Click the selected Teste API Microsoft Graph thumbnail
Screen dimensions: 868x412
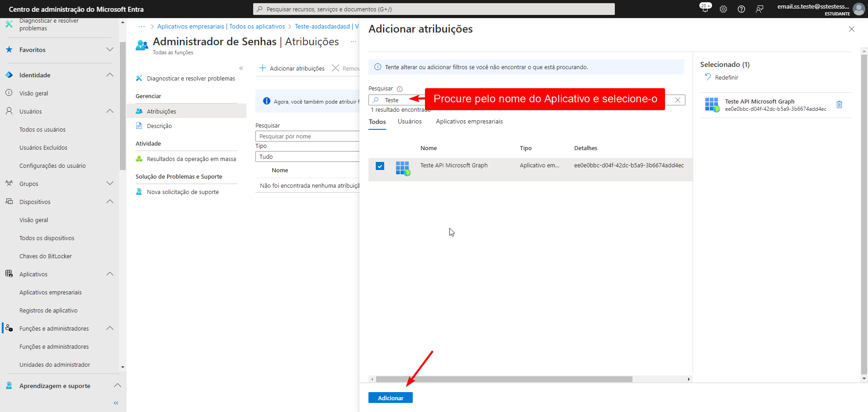pos(712,105)
